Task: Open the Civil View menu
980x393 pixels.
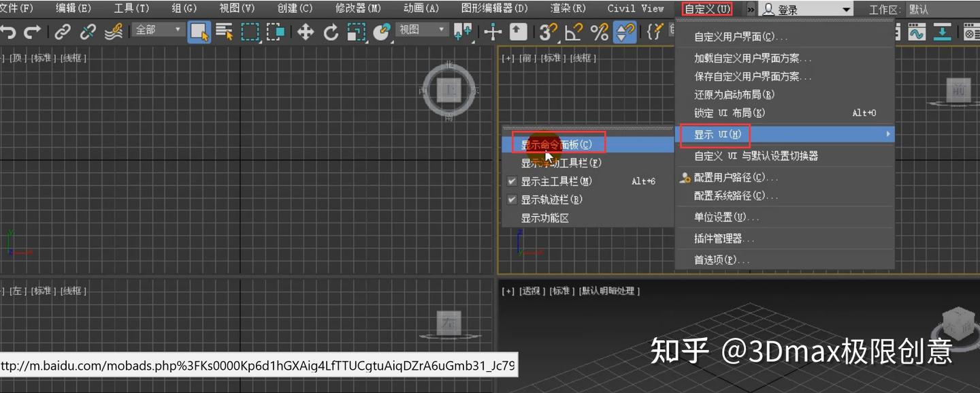Action: point(636,9)
